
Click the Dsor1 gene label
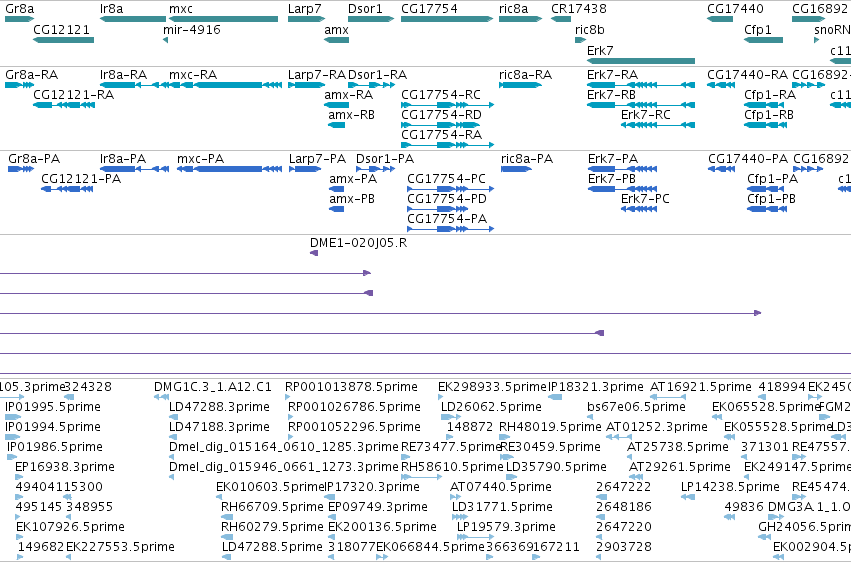pyautogui.click(x=365, y=9)
